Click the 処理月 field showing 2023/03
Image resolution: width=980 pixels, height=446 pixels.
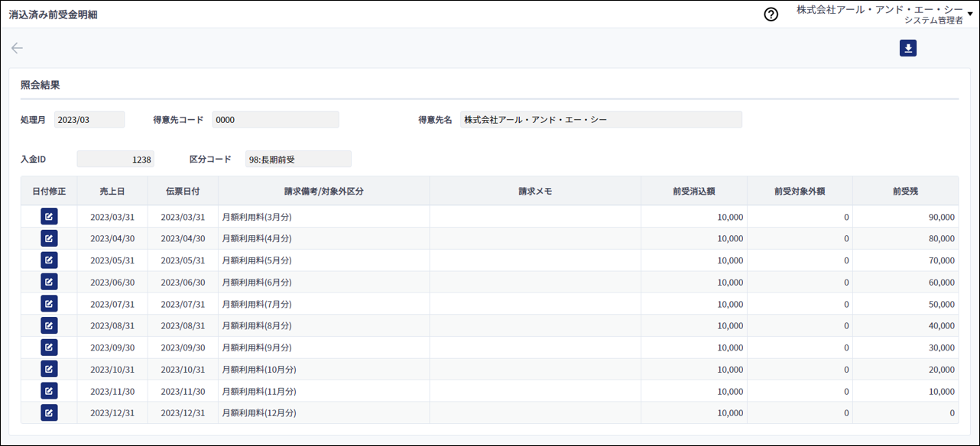tap(89, 119)
